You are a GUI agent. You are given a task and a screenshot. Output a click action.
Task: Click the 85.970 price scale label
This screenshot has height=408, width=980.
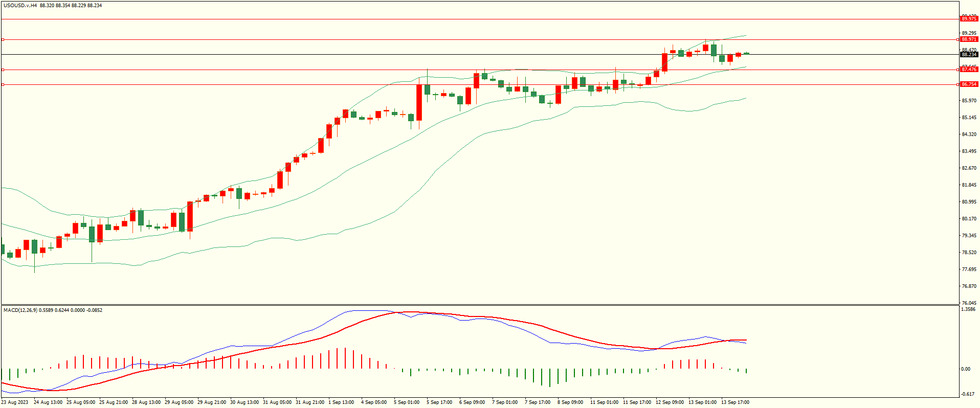coord(969,101)
